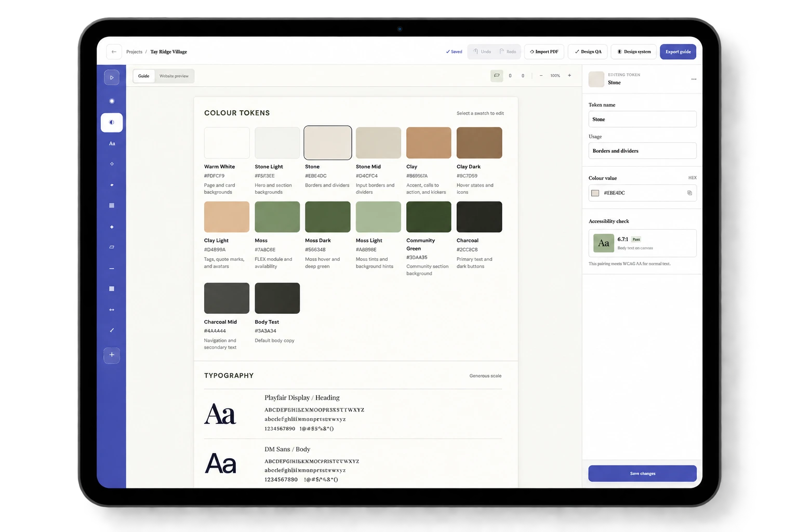Click the large Aa sample for DM Sans

point(220,463)
